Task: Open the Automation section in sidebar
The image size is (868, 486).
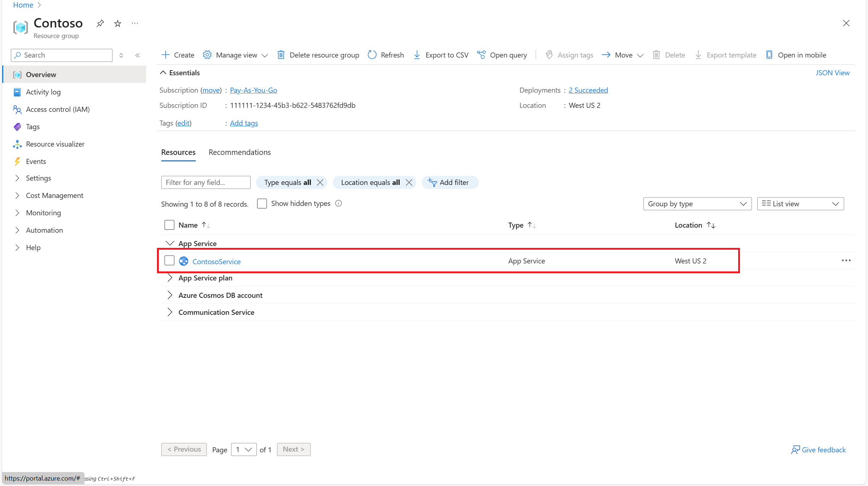Action: [x=44, y=230]
